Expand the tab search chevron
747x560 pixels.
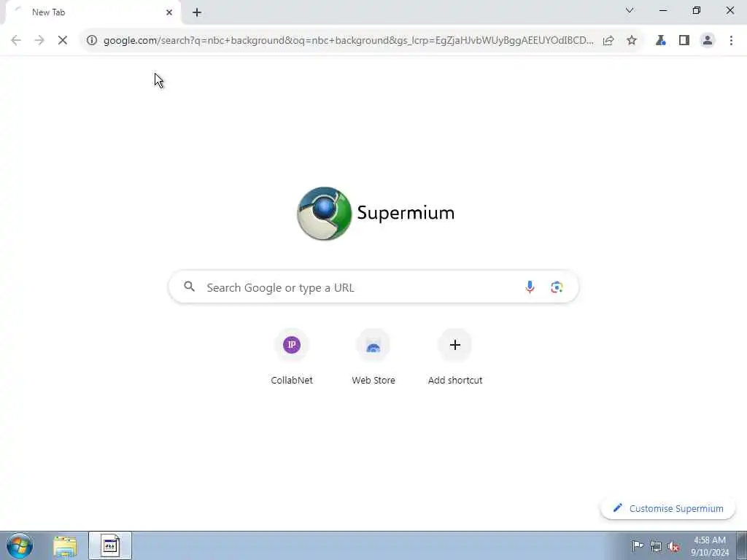point(630,10)
